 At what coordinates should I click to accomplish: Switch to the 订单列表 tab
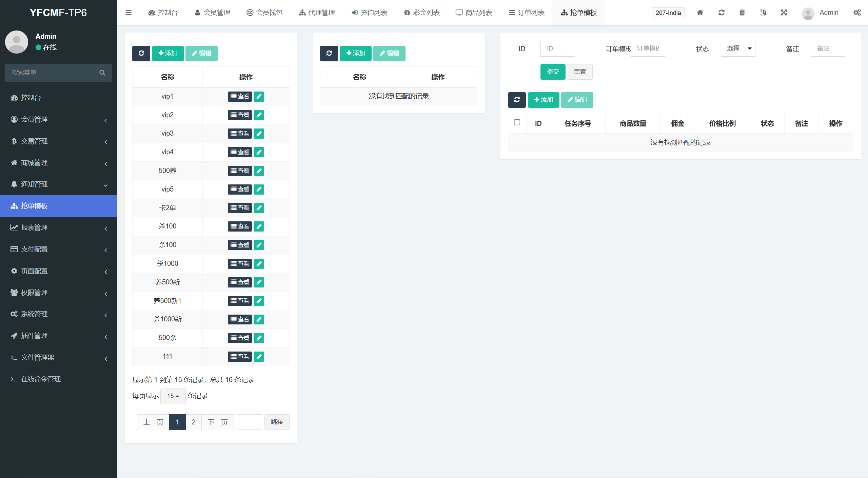(x=527, y=13)
